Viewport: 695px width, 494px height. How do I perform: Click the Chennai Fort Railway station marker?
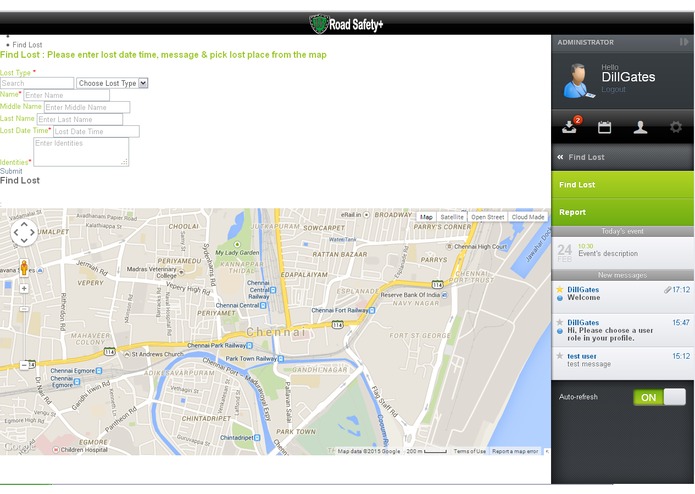(372, 311)
